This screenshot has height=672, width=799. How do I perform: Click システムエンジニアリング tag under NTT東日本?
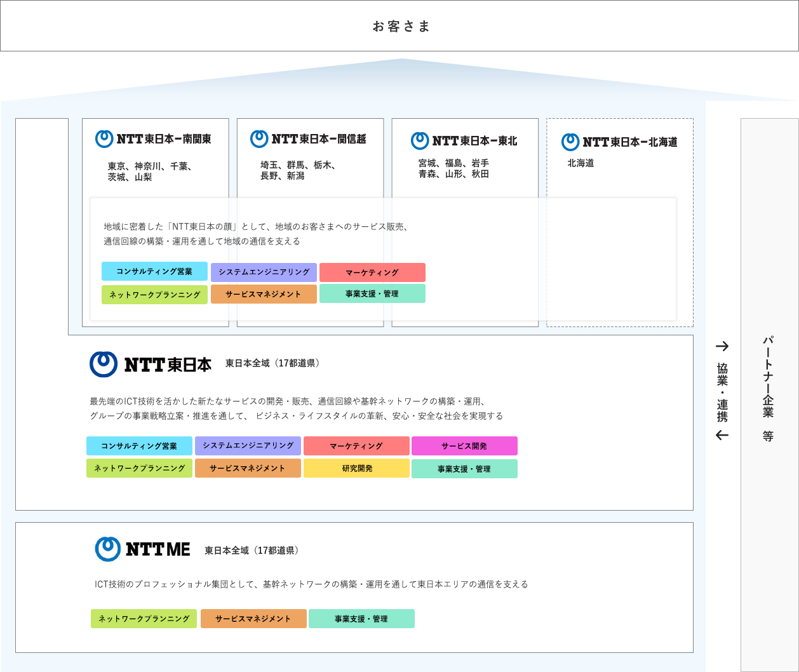click(248, 446)
